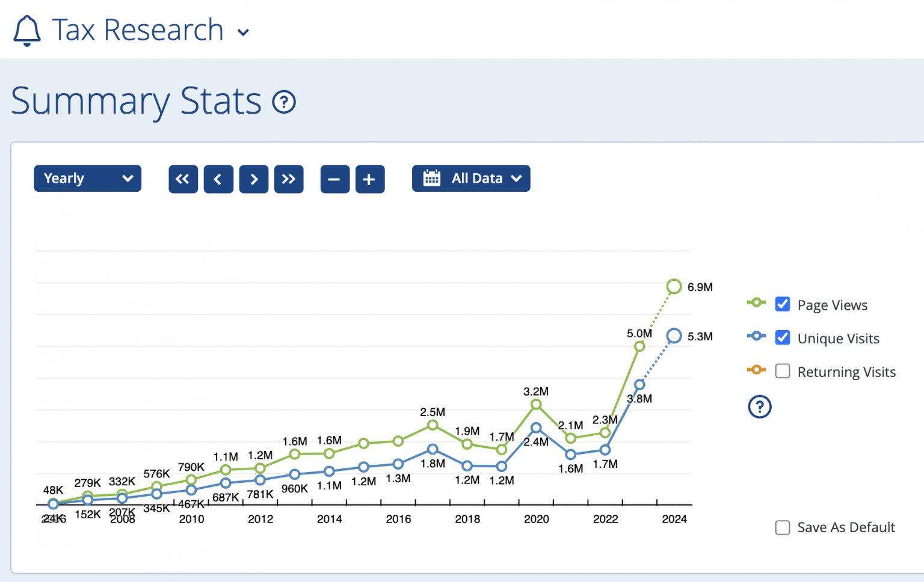Click the notification bell icon
The height and width of the screenshot is (582, 924).
[27, 31]
